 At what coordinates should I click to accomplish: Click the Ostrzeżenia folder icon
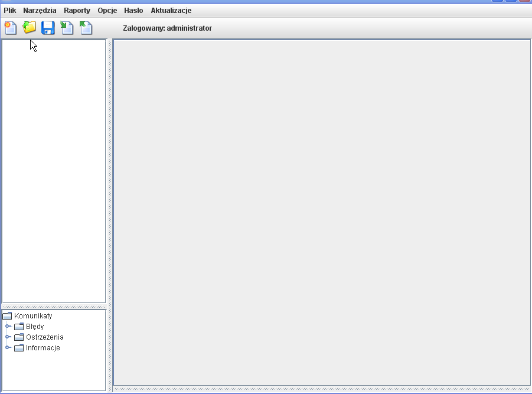click(x=19, y=337)
